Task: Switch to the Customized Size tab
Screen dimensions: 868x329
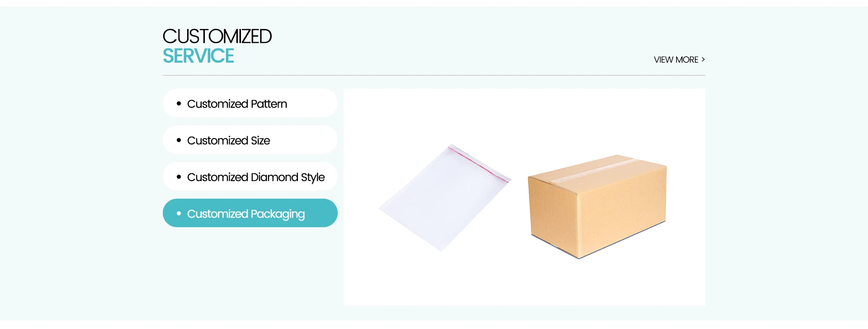Action: (250, 140)
